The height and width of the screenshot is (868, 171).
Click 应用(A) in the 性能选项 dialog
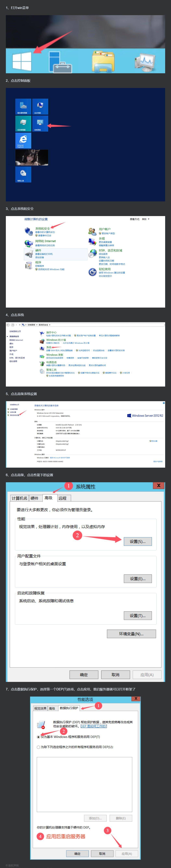(127, 854)
